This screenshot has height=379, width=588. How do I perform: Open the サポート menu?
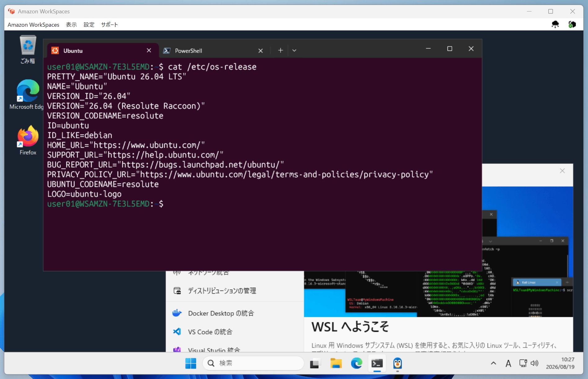[109, 25]
